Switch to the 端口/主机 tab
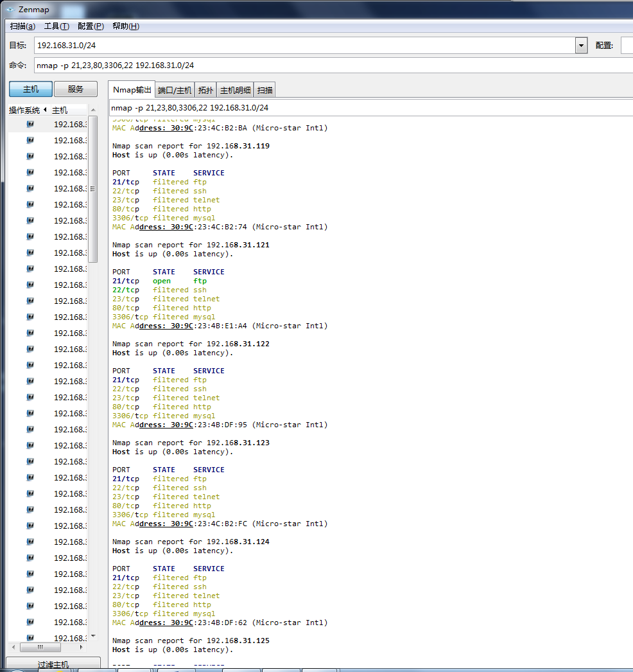 pos(175,90)
